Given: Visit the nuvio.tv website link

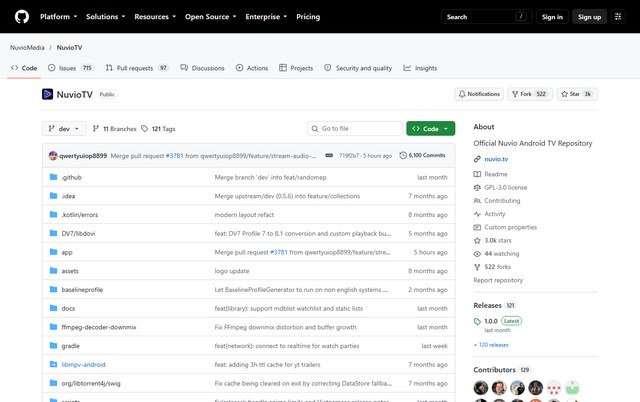Looking at the screenshot, I should pos(496,159).
